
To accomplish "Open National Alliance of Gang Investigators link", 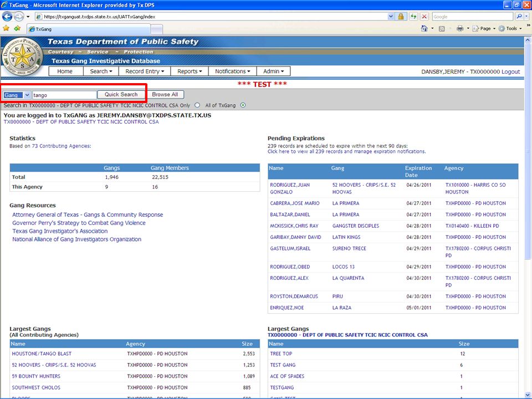I will [76, 239].
